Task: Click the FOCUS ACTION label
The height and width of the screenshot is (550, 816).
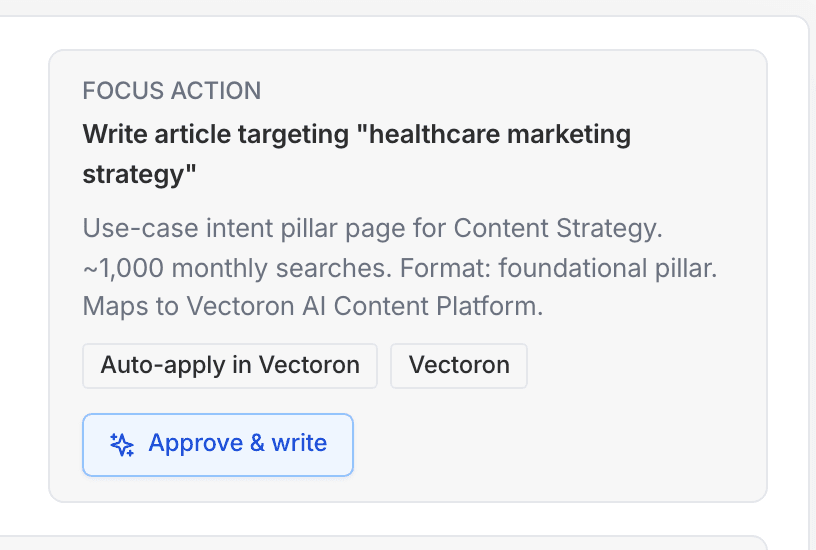Action: (171, 91)
